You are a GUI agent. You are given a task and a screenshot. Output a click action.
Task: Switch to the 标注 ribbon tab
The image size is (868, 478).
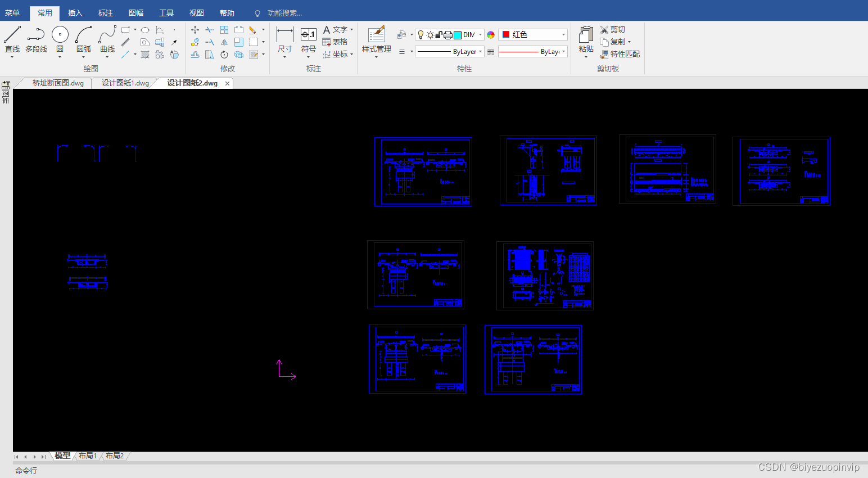tap(106, 13)
